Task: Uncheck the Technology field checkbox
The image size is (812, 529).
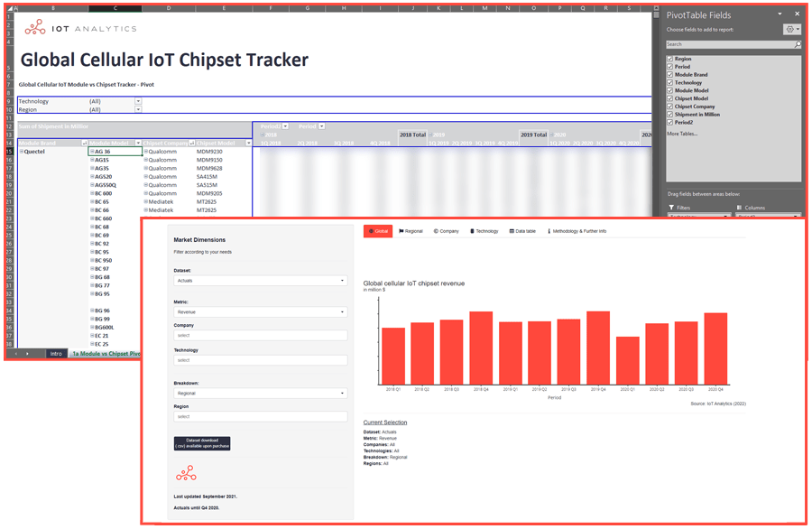Action: (x=669, y=83)
